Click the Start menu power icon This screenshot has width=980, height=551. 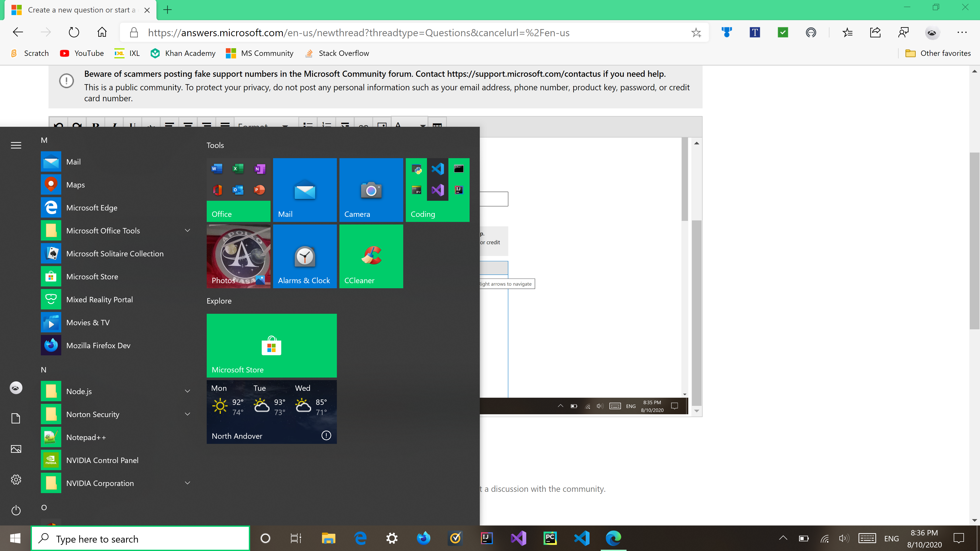[x=16, y=510]
